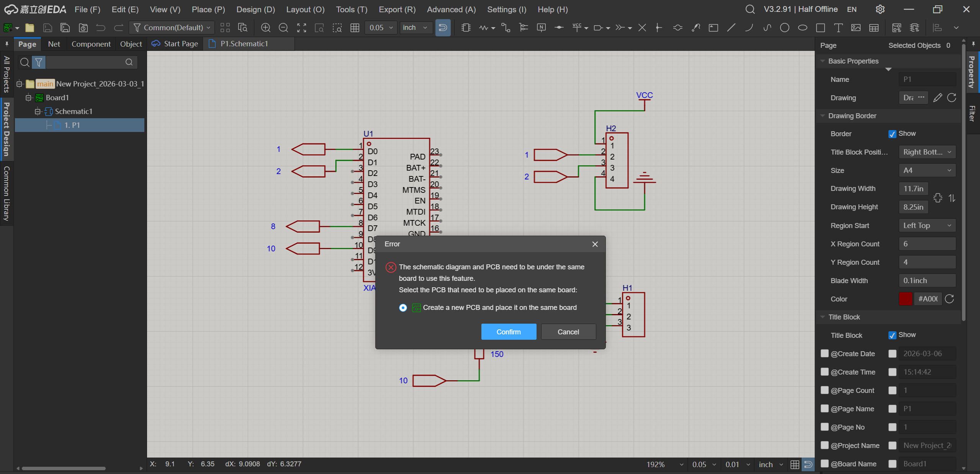Select the text tool icon
Viewport: 980px width, 474px height.
tap(838, 28)
